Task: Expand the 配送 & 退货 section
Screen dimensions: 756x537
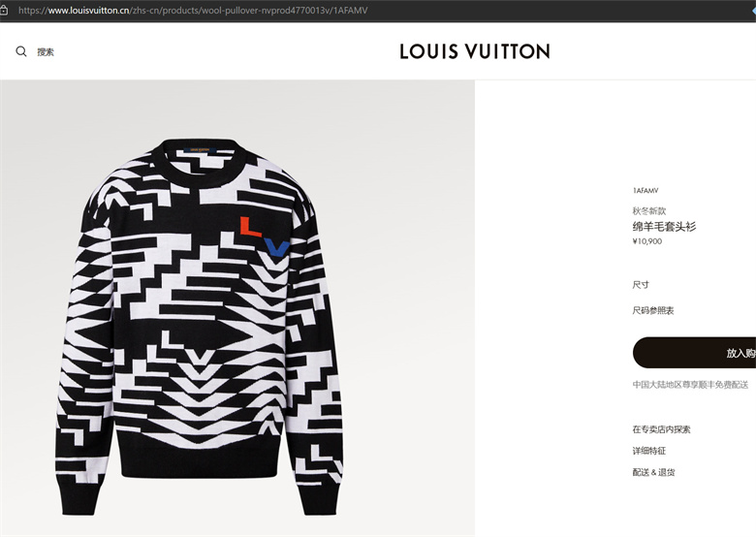Action: pos(654,472)
